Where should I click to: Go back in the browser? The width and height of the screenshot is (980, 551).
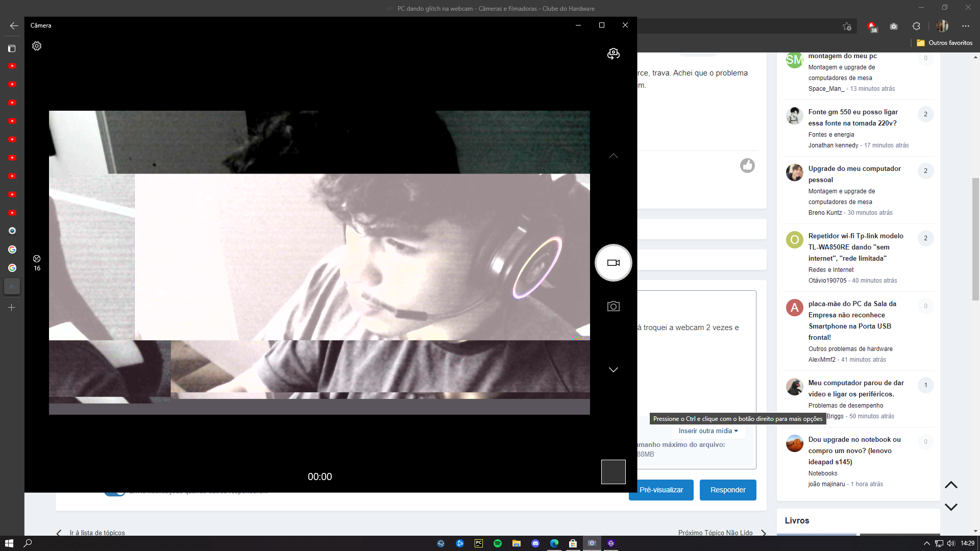pos(14,26)
